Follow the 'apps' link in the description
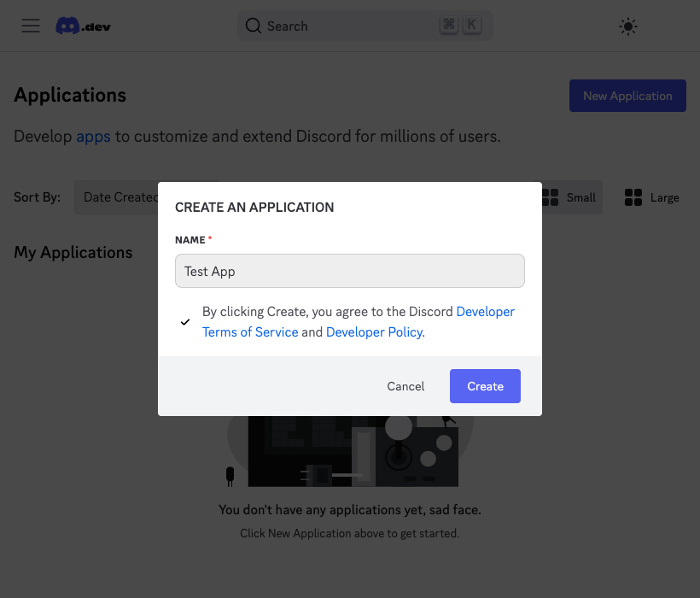The image size is (700, 598). click(x=93, y=136)
